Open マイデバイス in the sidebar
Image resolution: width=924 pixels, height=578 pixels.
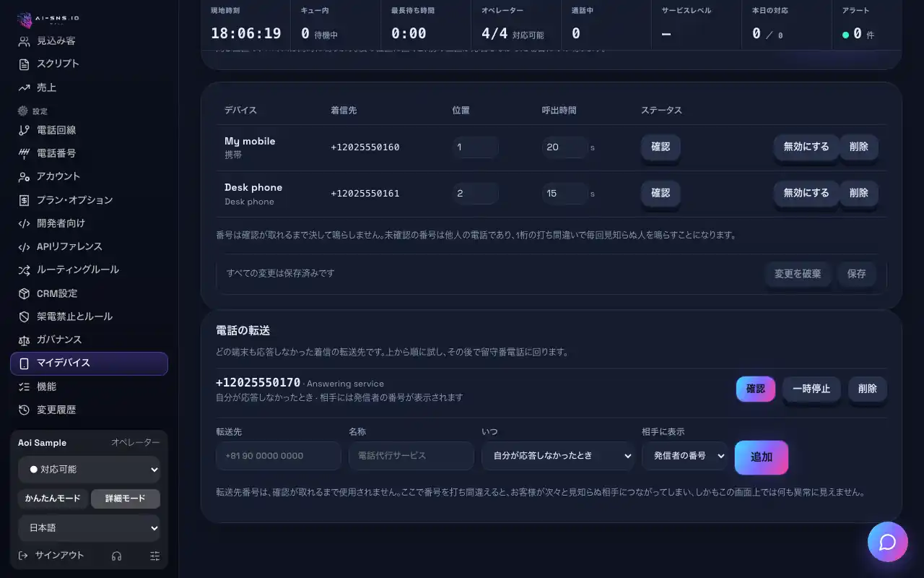[x=89, y=363]
